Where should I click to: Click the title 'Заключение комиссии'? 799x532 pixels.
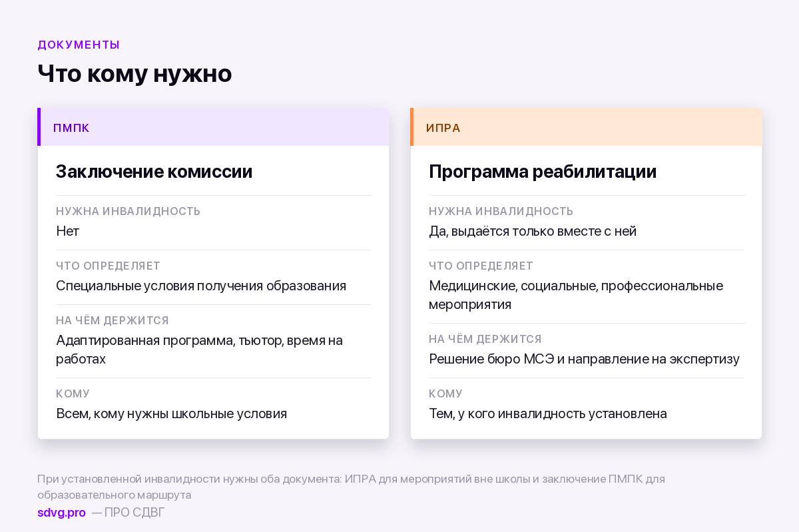coord(154,172)
